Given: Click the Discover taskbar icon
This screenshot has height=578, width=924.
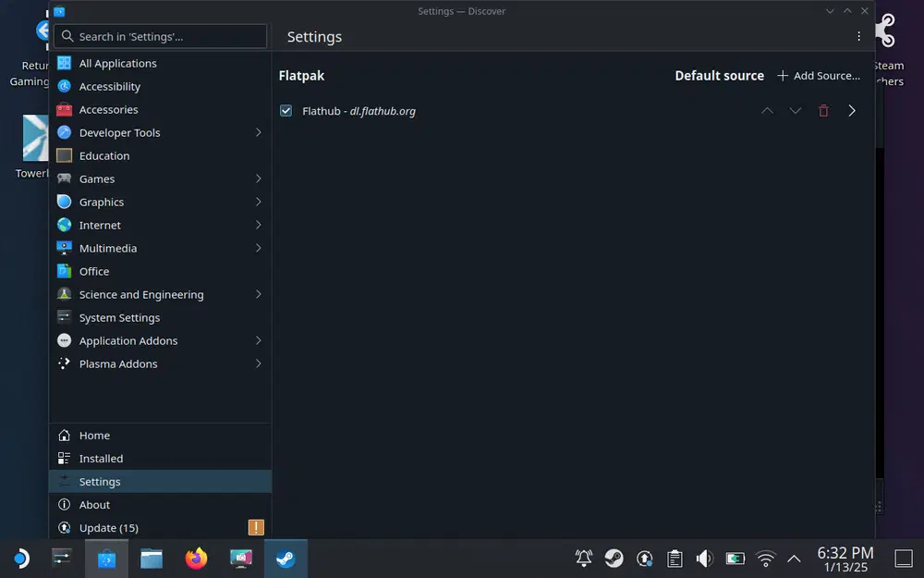Looking at the screenshot, I should tap(106, 558).
